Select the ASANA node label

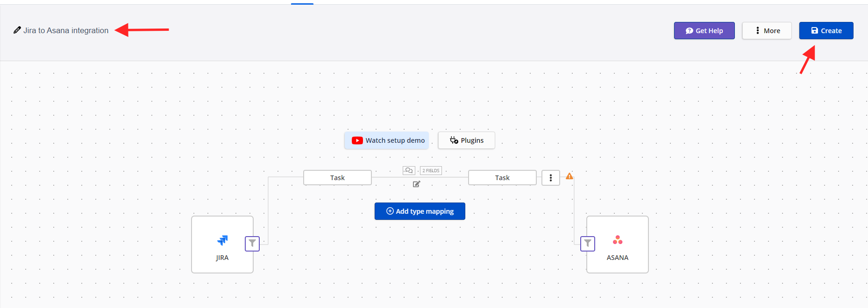click(x=618, y=258)
